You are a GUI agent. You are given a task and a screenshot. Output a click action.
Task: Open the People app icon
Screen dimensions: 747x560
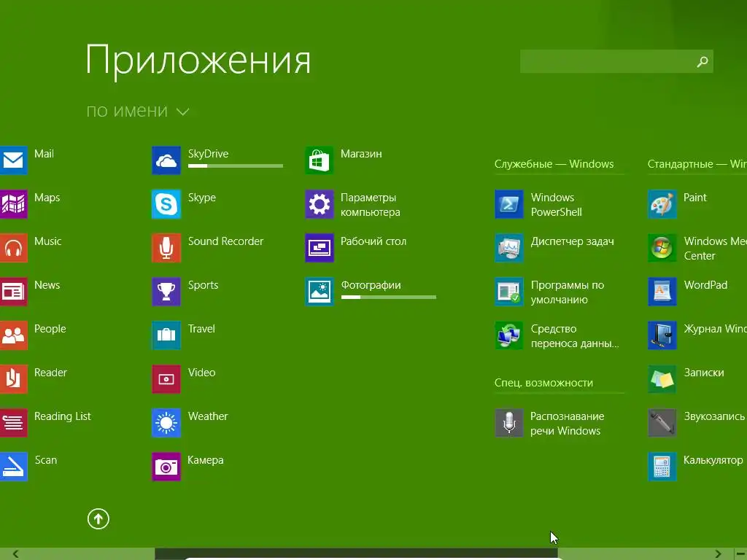[13, 335]
